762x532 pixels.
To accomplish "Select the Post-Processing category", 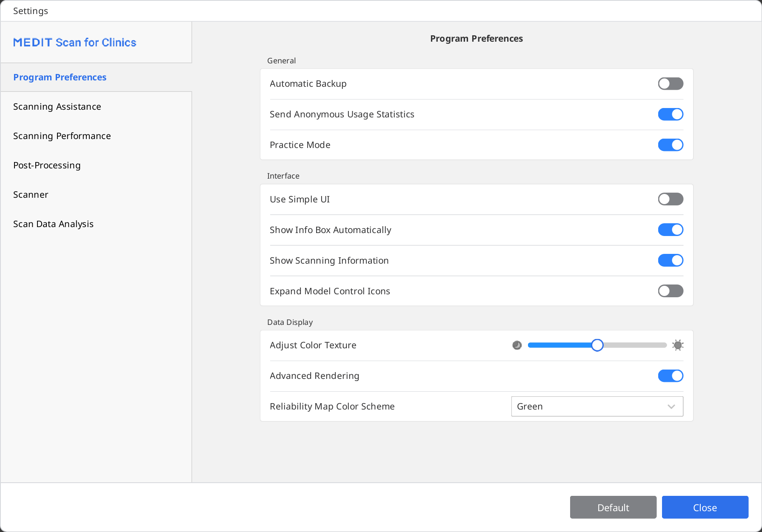I will click(x=47, y=165).
